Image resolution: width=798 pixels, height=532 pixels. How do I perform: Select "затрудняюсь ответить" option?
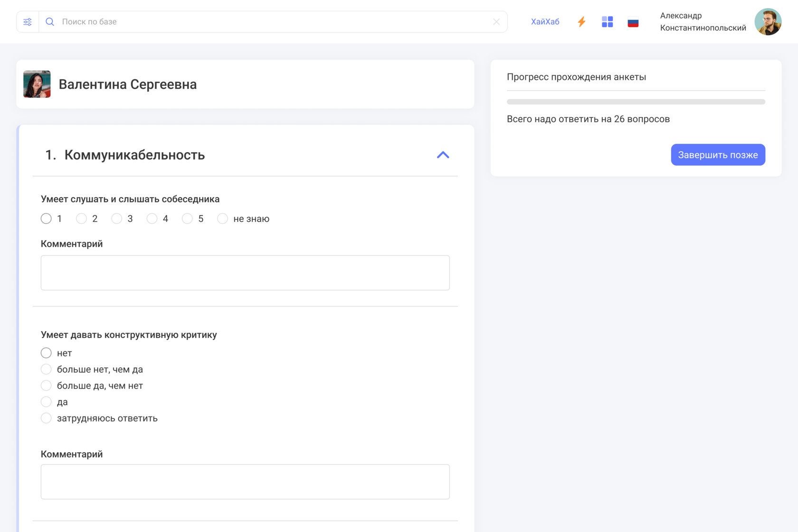tap(46, 418)
